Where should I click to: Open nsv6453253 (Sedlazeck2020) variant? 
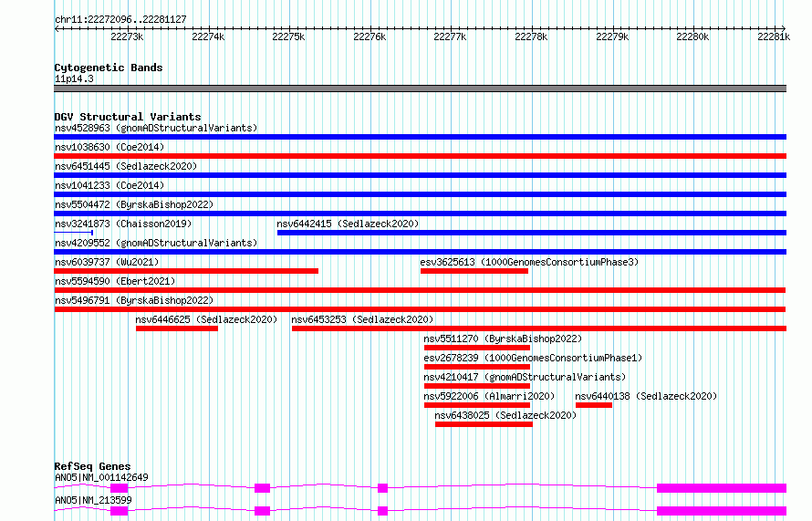click(x=362, y=319)
